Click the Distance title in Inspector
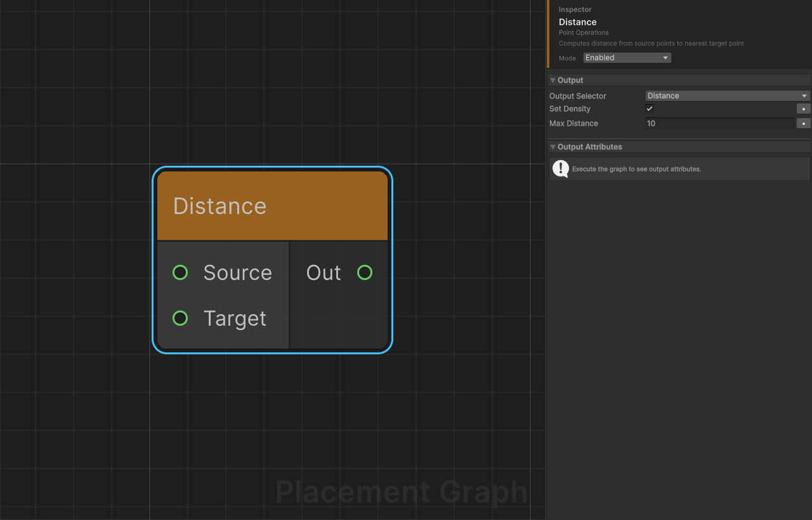This screenshot has height=520, width=812. point(578,22)
